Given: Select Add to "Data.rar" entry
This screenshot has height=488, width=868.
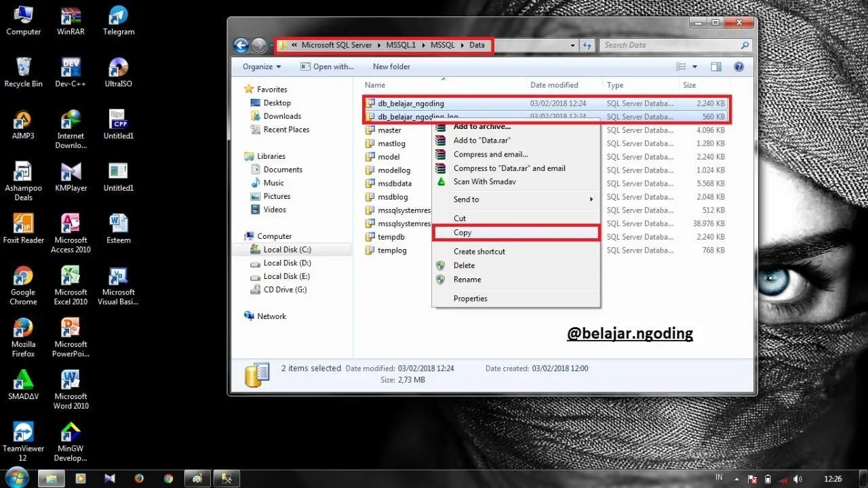Looking at the screenshot, I should pyautogui.click(x=516, y=140).
